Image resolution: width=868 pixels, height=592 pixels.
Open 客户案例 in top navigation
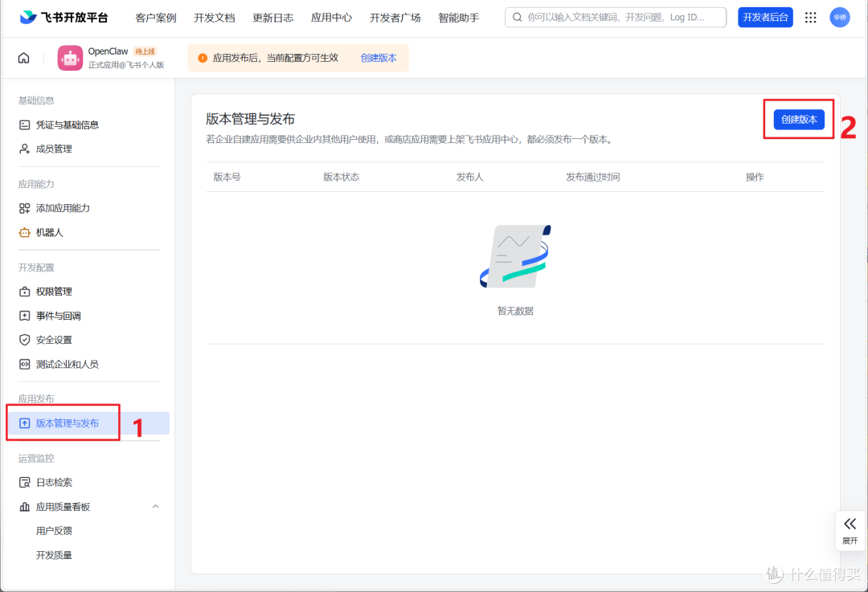tap(156, 18)
